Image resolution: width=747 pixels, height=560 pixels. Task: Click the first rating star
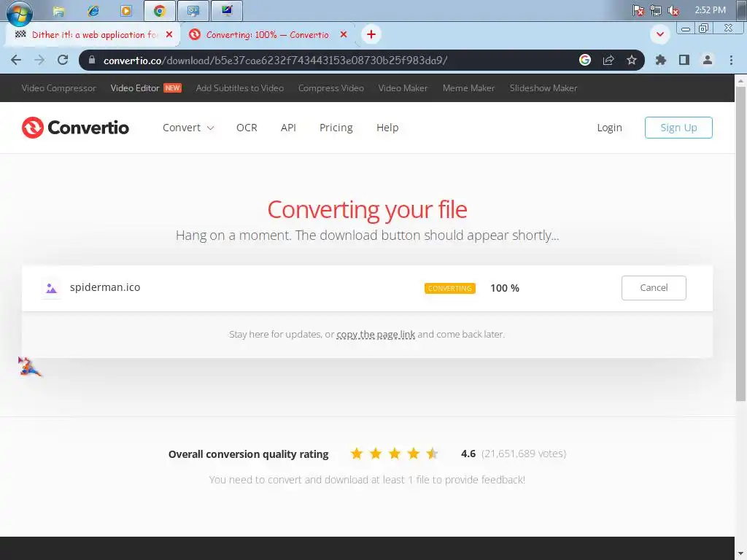click(356, 454)
